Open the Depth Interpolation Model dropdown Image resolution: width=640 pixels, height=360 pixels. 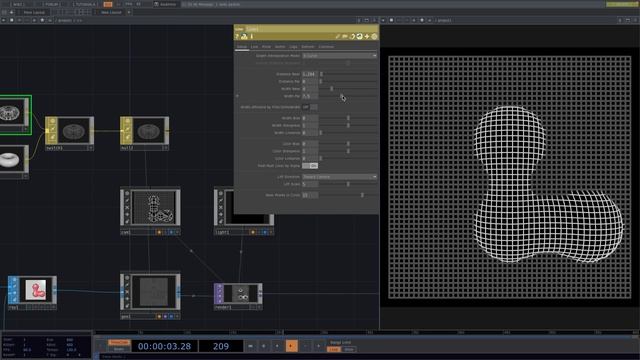[340, 56]
